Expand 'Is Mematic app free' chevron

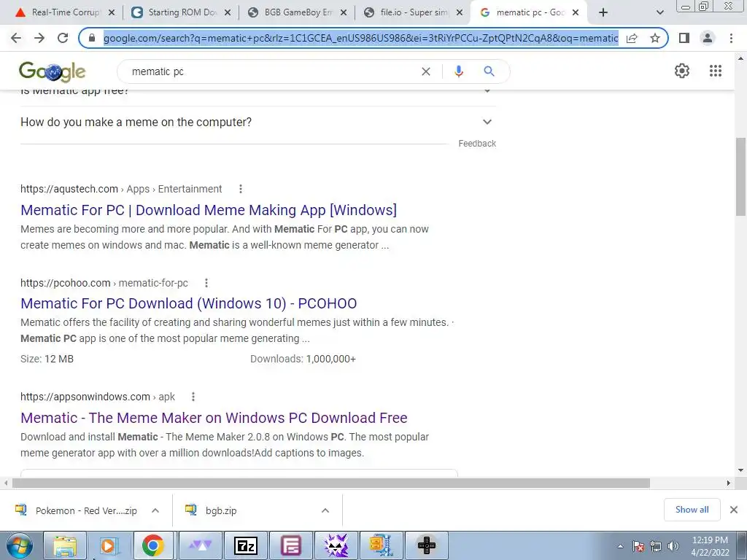point(487,92)
